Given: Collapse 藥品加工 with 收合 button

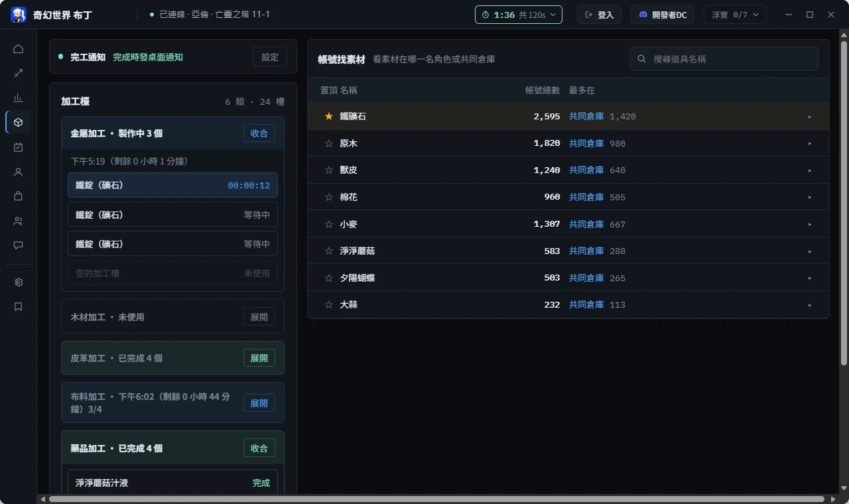Looking at the screenshot, I should [x=259, y=448].
